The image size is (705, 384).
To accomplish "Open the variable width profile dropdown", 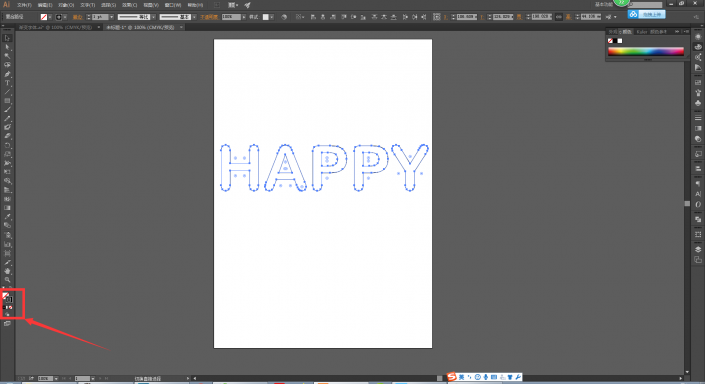I will click(153, 17).
